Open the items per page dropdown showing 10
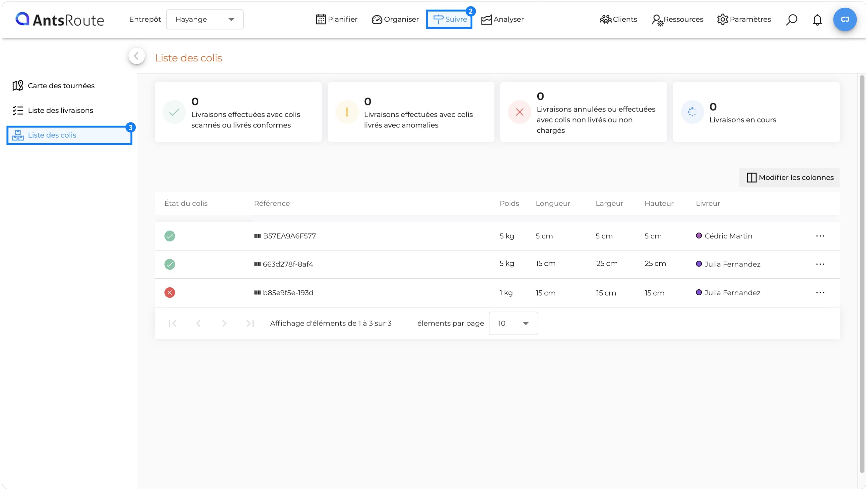Image resolution: width=868 pixels, height=490 pixels. click(513, 323)
